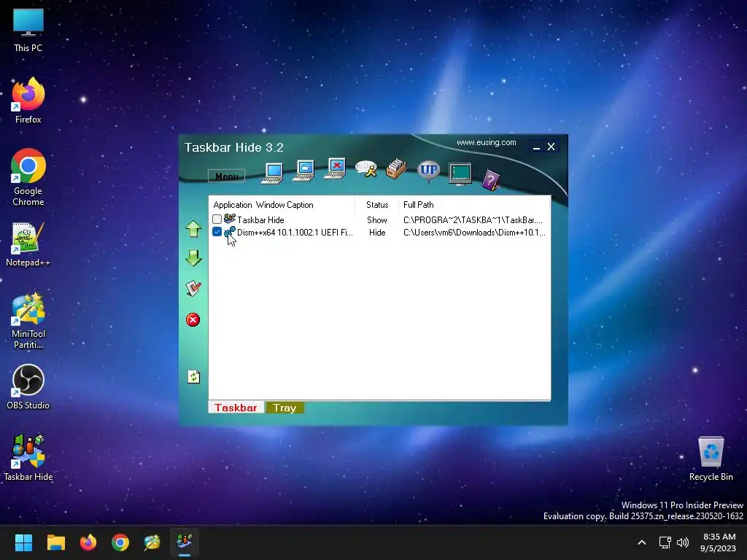Click the Show status cell
Viewport: 747px width, 560px height.
point(377,220)
